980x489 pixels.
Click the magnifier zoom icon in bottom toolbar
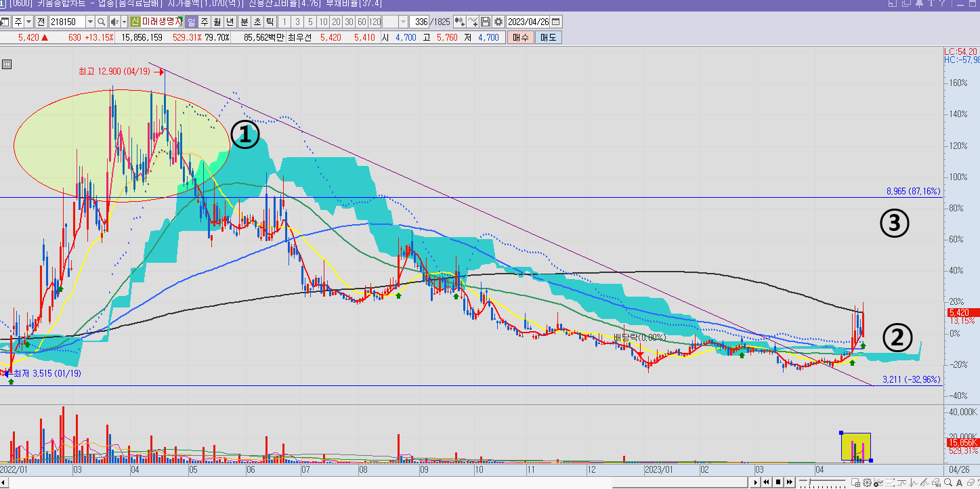(x=948, y=482)
